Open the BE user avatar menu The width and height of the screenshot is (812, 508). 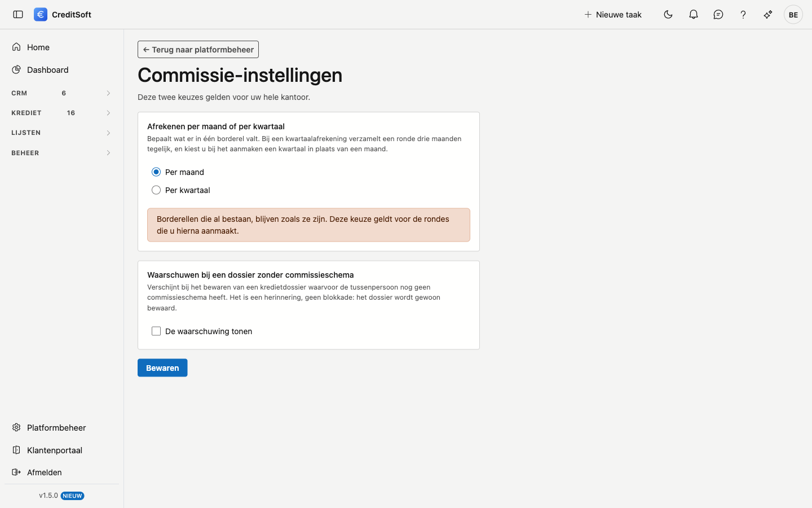click(793, 15)
